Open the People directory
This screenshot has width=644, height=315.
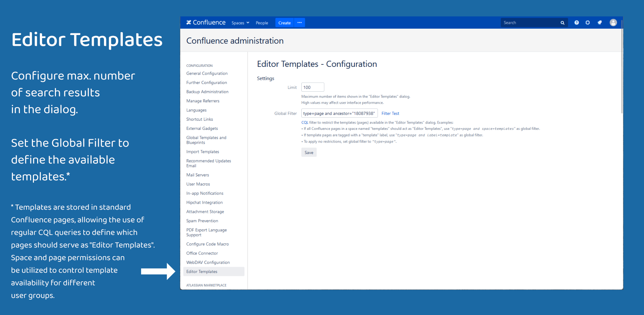point(262,23)
